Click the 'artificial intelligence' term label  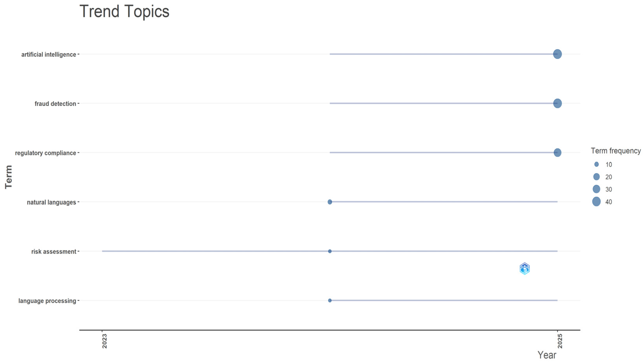pos(48,55)
